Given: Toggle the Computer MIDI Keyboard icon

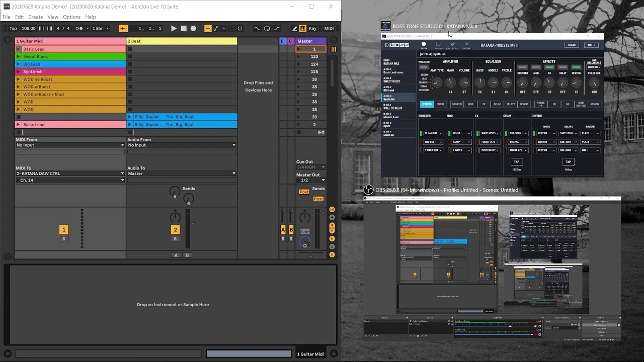Looking at the screenshot, I should coord(302,29).
